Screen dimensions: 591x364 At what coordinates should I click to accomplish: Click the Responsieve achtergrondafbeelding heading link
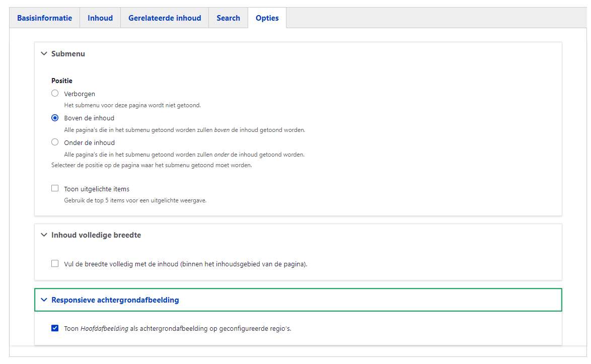(x=115, y=300)
